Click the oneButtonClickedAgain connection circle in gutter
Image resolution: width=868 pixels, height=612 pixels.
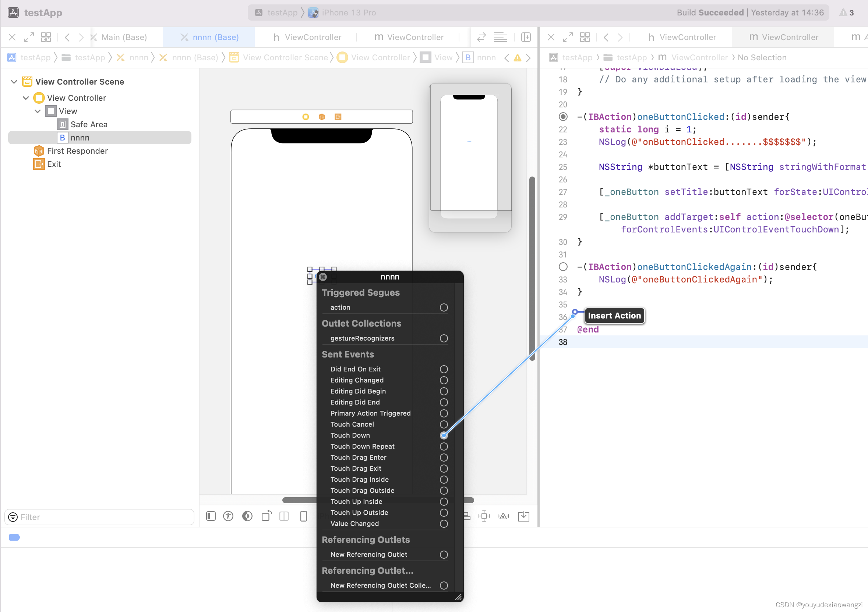tap(563, 267)
